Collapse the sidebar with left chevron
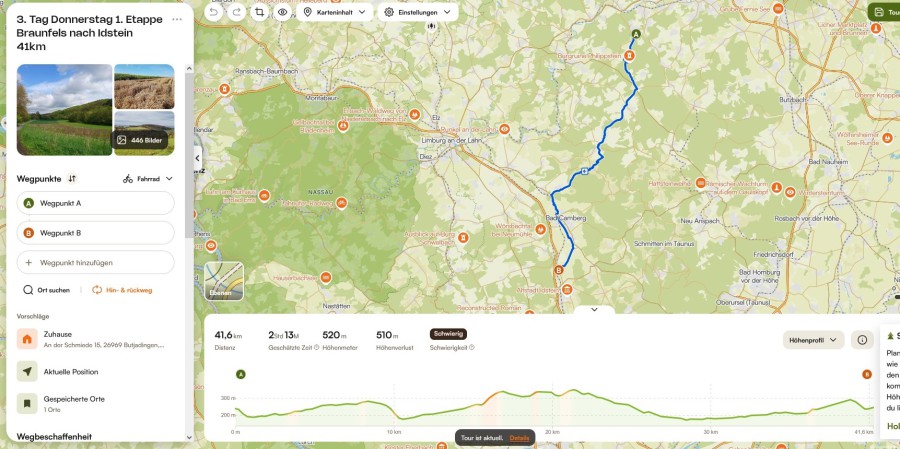Image resolution: width=900 pixels, height=449 pixels. [x=198, y=158]
